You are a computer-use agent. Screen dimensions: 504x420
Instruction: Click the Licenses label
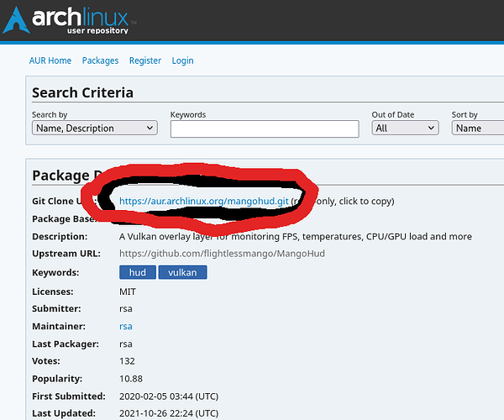(53, 291)
